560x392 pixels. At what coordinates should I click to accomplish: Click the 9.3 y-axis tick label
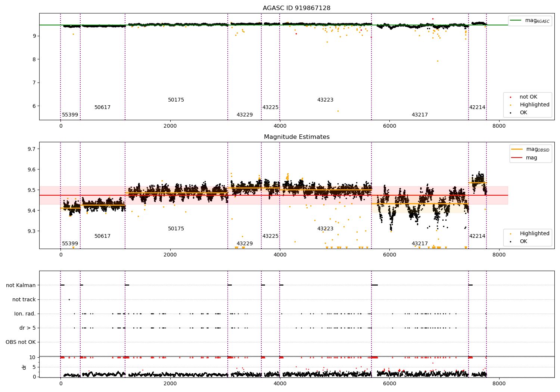click(x=31, y=231)
